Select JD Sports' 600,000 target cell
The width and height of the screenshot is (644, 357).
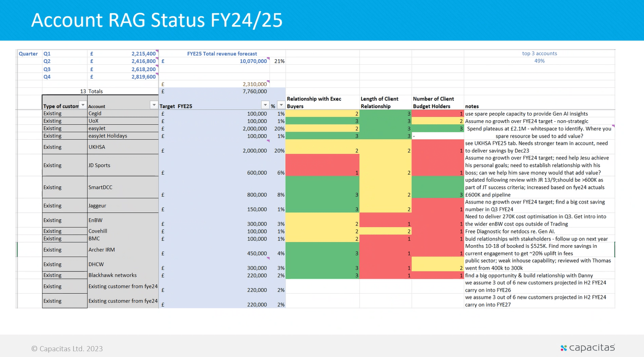215,165
